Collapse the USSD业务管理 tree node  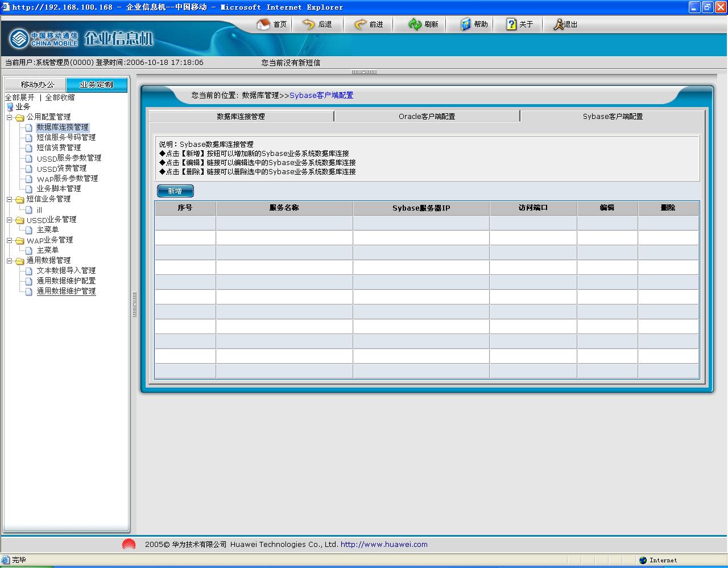pos(9,220)
